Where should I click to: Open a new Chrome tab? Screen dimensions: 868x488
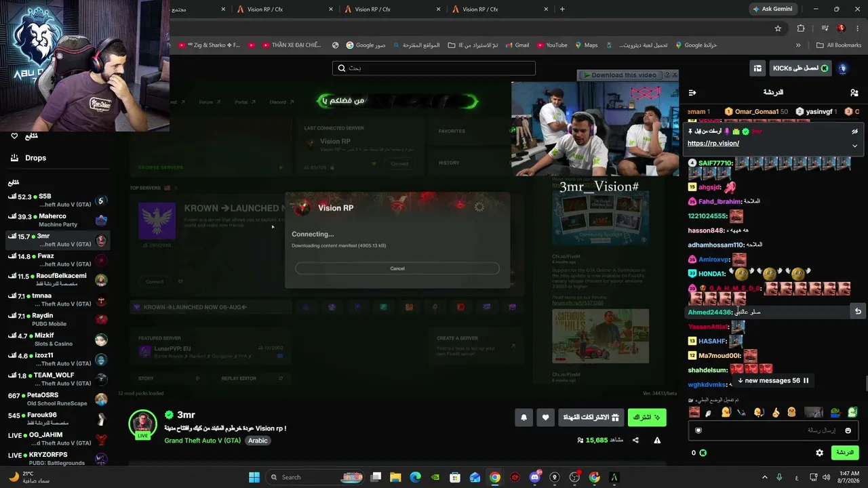(x=562, y=9)
